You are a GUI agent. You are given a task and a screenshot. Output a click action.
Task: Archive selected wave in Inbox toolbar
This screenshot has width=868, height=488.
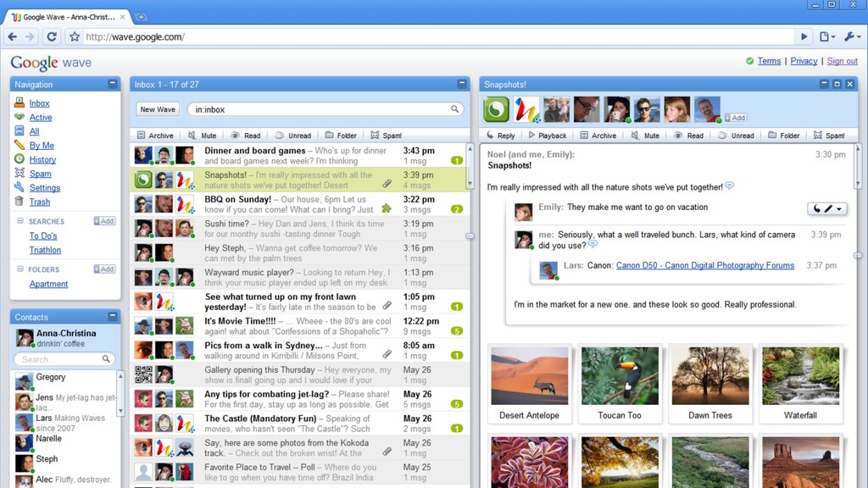[x=155, y=136]
